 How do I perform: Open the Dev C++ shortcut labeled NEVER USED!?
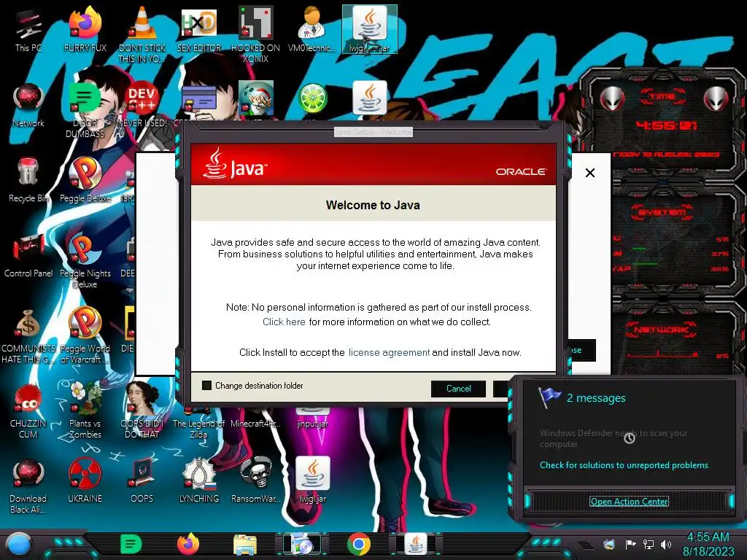142,106
